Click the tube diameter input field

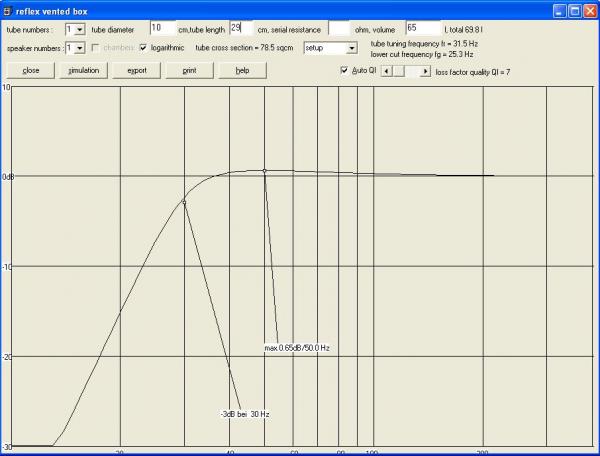[162, 29]
